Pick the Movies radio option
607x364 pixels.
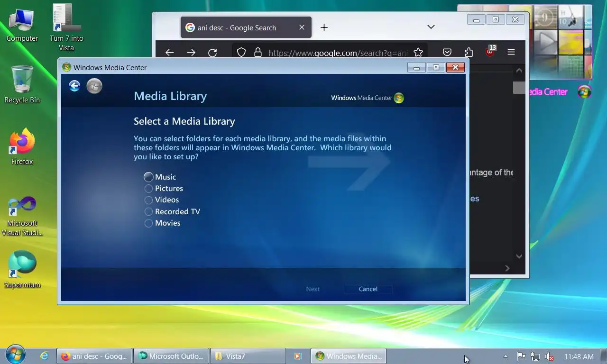[148, 223]
